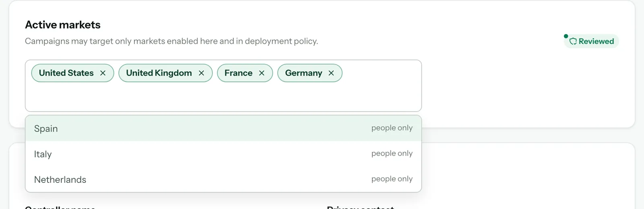Click the 'people only' label beside Spain
This screenshot has height=209, width=644.
coord(392,128)
